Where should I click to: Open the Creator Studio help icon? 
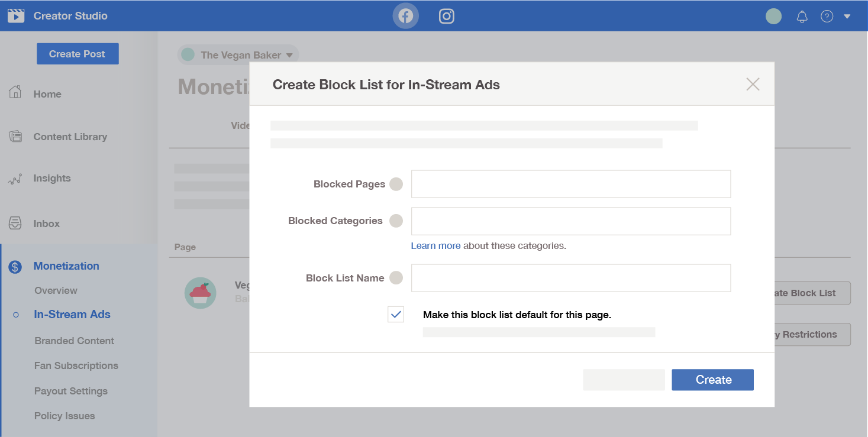click(827, 16)
